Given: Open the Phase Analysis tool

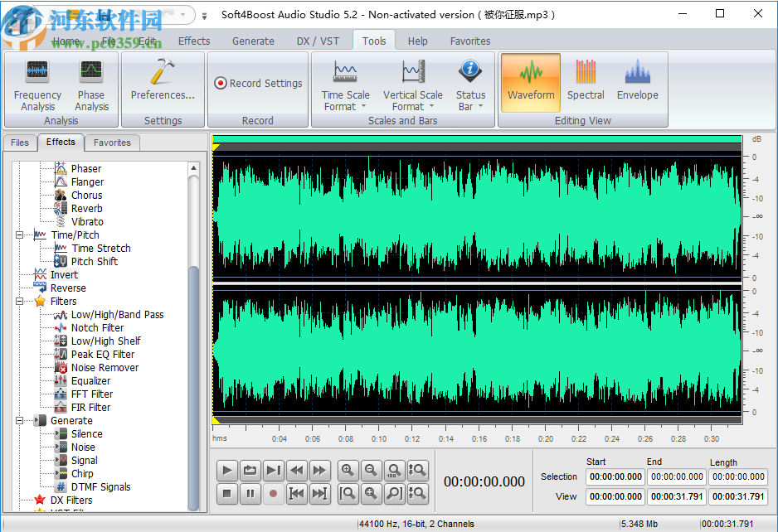Looking at the screenshot, I should tap(90, 83).
